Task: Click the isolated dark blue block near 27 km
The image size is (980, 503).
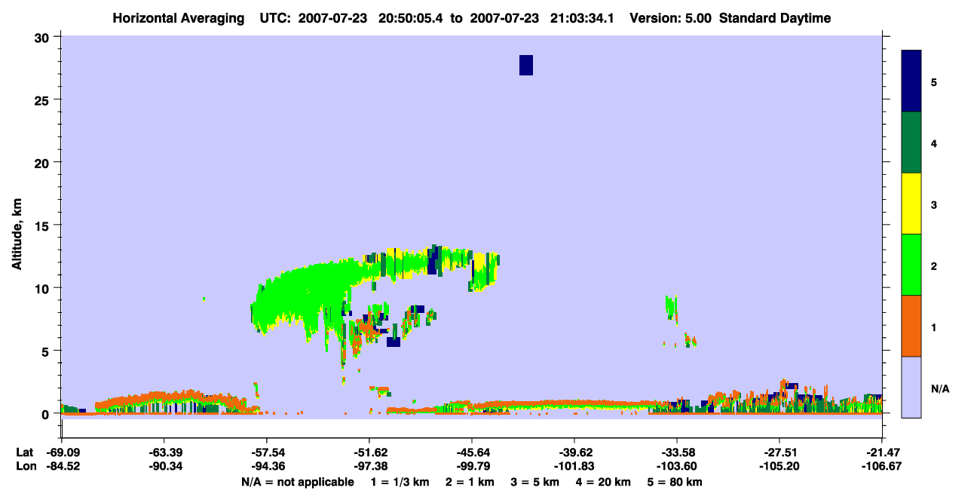Action: coord(526,65)
